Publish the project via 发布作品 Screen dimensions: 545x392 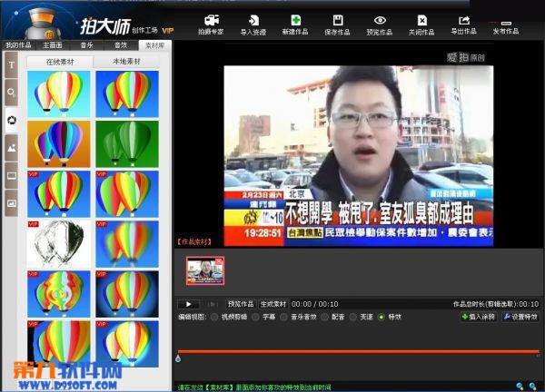pyautogui.click(x=506, y=25)
